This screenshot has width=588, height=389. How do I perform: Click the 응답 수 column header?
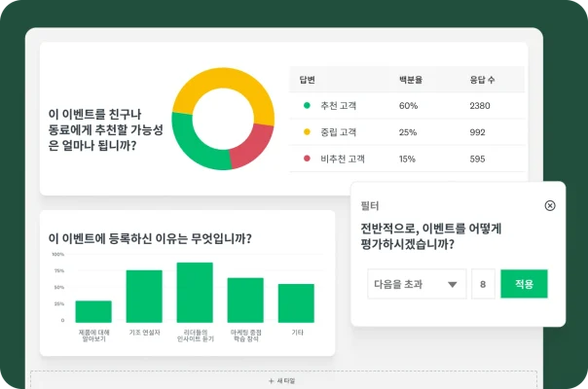482,80
